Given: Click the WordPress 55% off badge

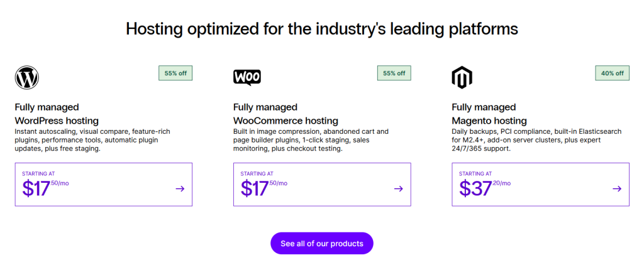Looking at the screenshot, I should click(175, 73).
